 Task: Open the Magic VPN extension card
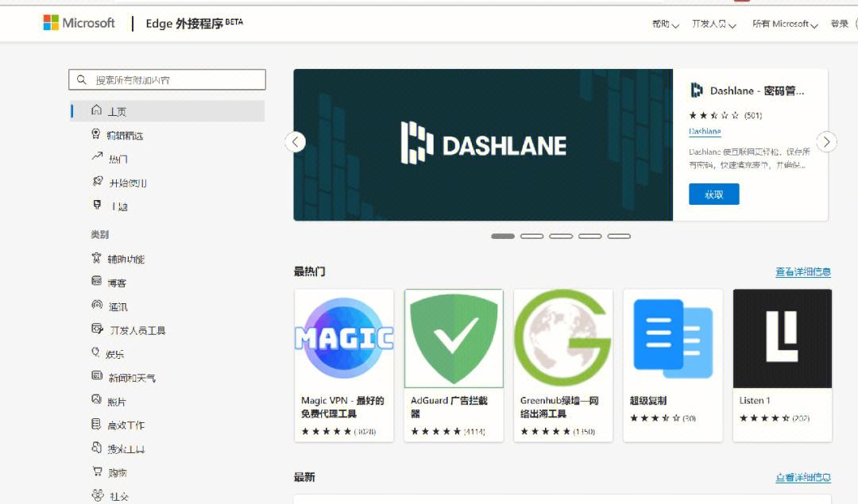point(344,365)
